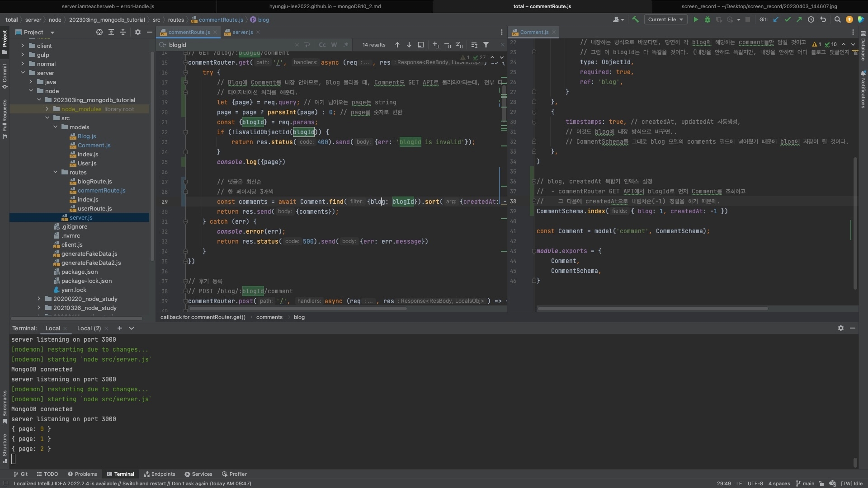Open the Endpoints tool window tab
This screenshot has width=868, height=488.
click(x=159, y=474)
